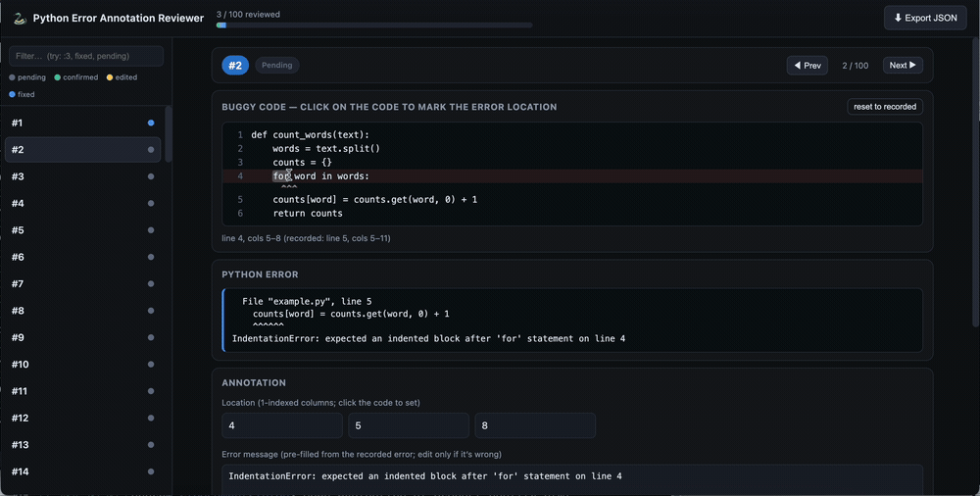Open item #4 in the sidebar
980x496 pixels.
click(82, 203)
